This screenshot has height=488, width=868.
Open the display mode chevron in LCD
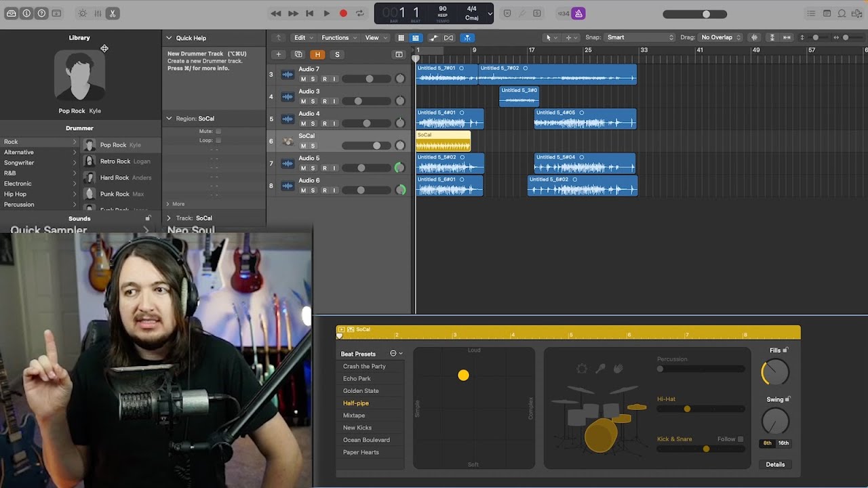click(490, 13)
